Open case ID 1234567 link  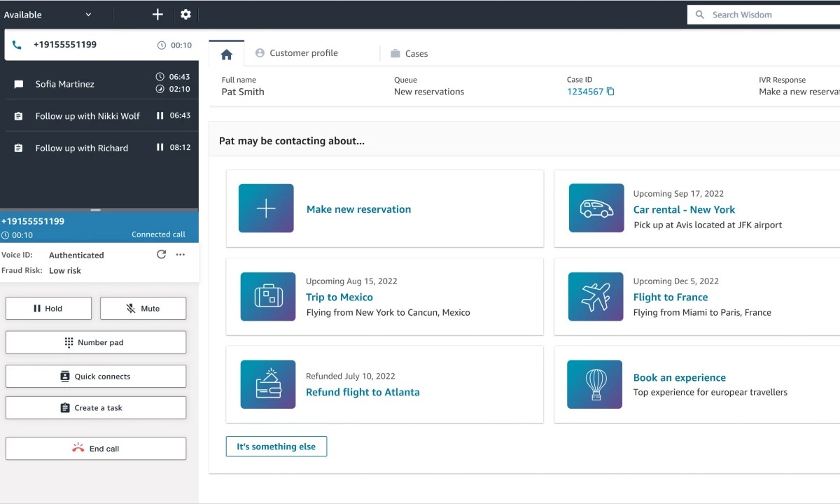585,92
